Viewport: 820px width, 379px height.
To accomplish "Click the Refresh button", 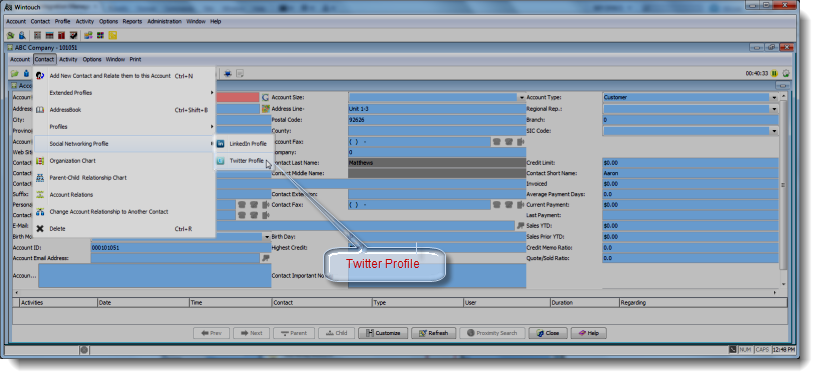I will point(434,333).
